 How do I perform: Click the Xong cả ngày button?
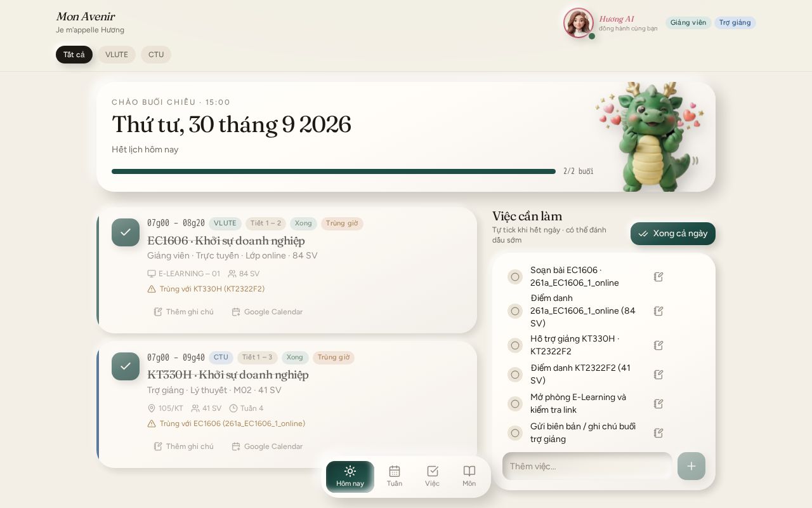(x=673, y=234)
